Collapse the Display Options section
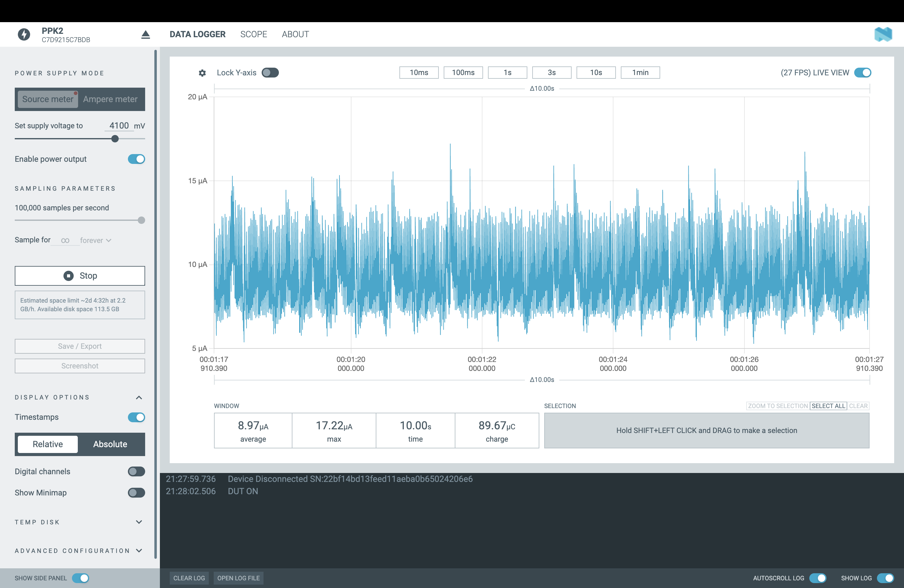904x588 pixels. coord(139,397)
